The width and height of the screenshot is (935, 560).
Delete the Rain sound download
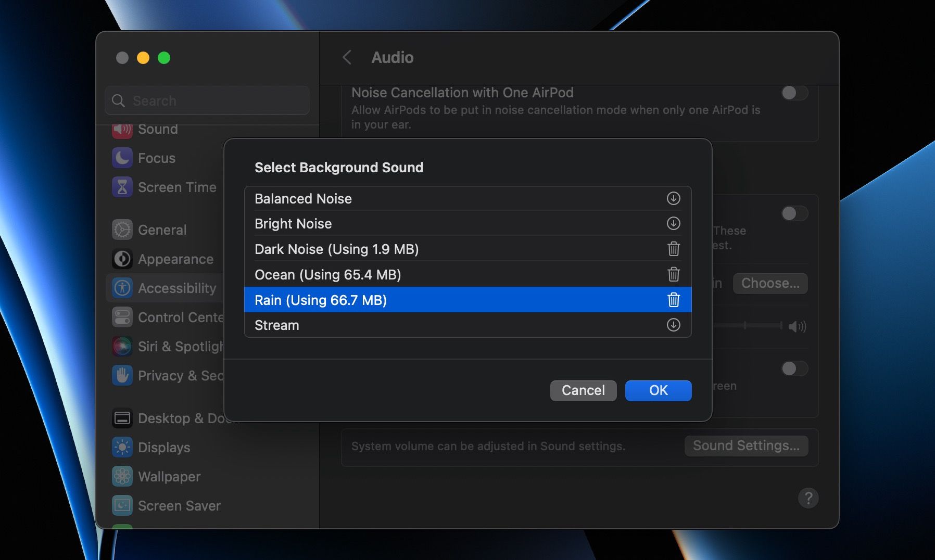pyautogui.click(x=673, y=300)
